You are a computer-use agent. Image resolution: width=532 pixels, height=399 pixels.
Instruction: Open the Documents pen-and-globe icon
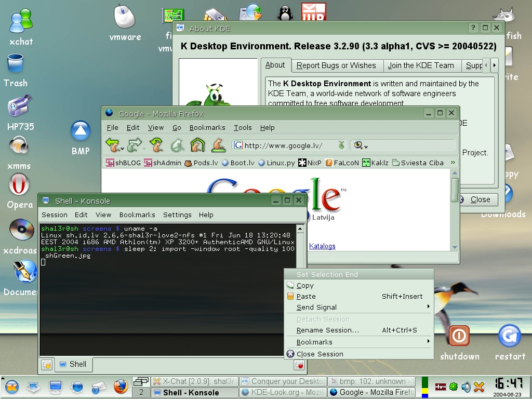pyautogui.click(x=24, y=271)
